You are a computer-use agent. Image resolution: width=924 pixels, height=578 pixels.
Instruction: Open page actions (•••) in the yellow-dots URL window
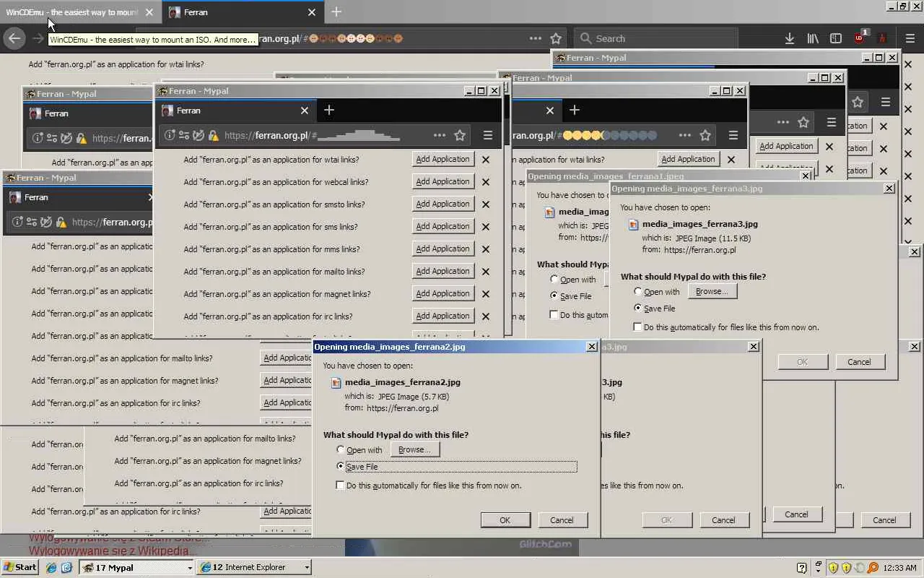coord(684,135)
